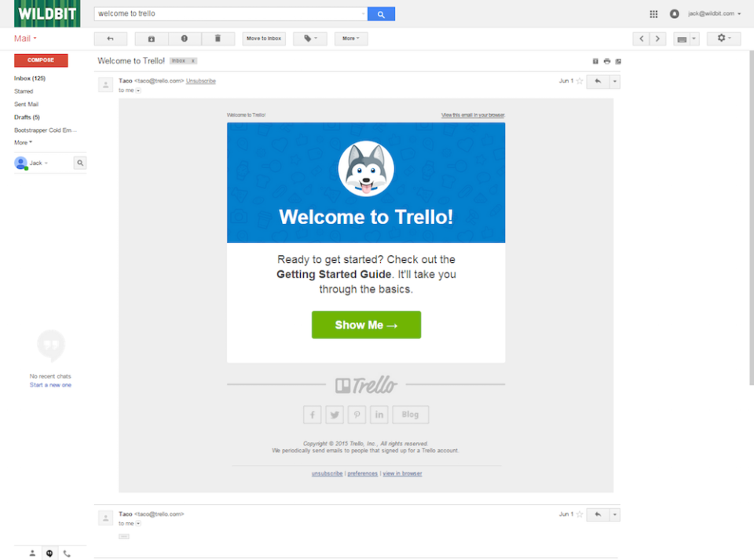Open the Google apps grid icon
Screen dimensions: 754x560
pos(653,14)
